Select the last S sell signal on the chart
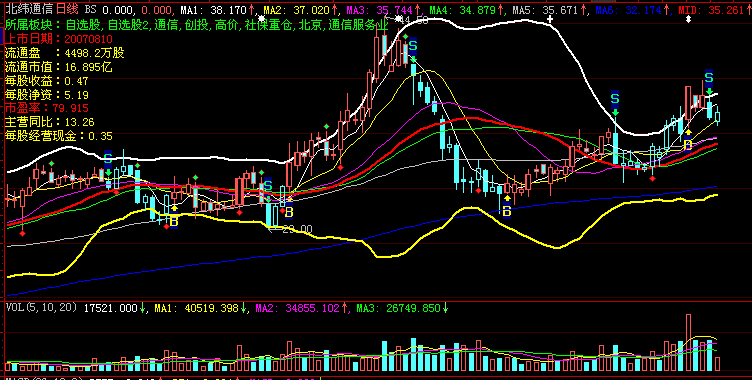This screenshot has height=380, width=752. point(709,77)
